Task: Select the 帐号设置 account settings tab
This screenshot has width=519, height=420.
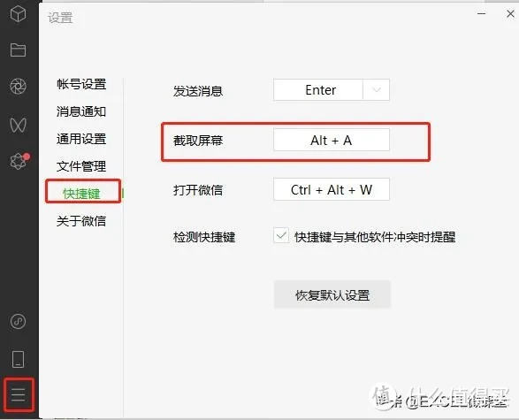Action: pyautogui.click(x=81, y=84)
